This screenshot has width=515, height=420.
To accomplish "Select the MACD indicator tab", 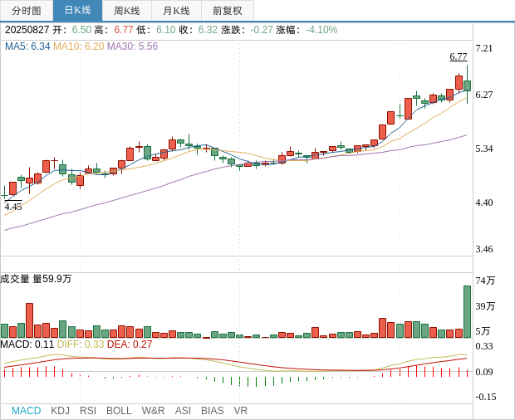I will tap(26, 411).
